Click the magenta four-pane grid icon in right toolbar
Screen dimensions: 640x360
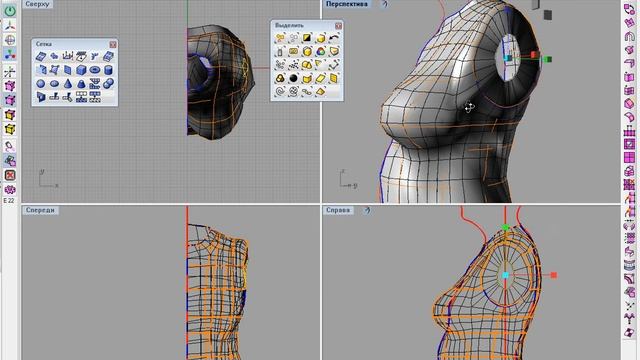click(629, 157)
